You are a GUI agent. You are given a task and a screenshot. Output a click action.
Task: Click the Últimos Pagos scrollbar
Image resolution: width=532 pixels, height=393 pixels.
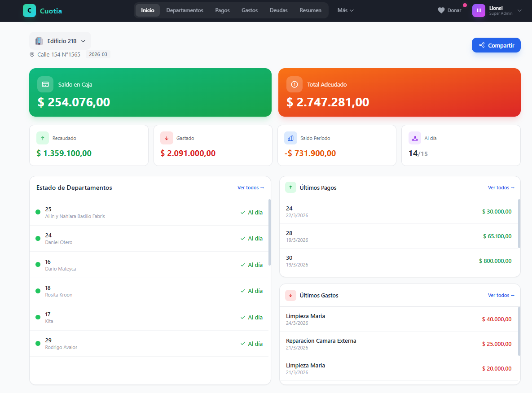[519, 224]
